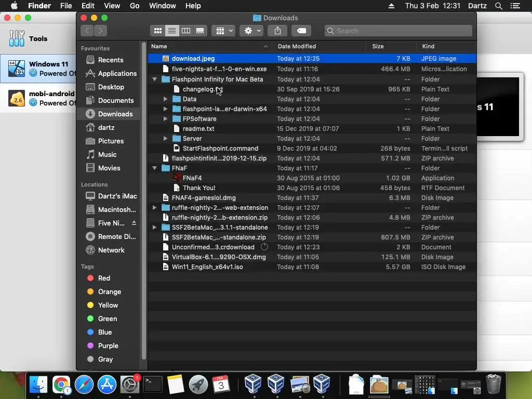
Task: Switch Finder to gallery view
Action: point(200,31)
